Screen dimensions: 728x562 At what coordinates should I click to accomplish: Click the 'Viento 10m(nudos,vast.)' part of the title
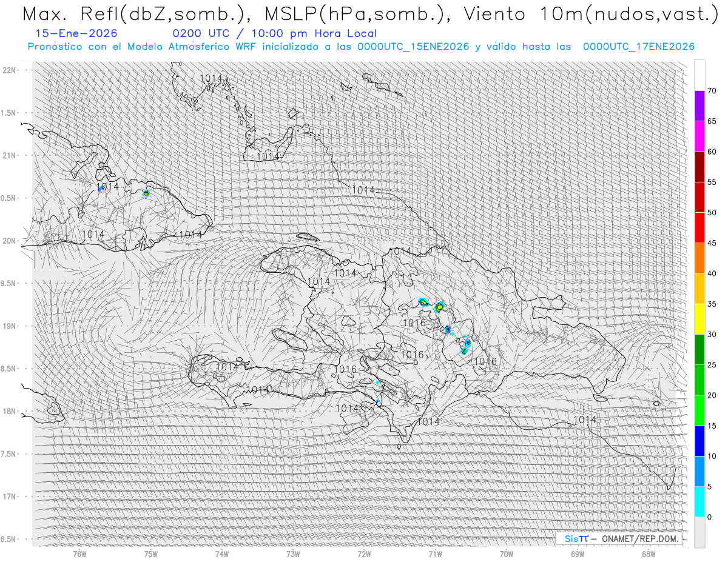coord(592,14)
